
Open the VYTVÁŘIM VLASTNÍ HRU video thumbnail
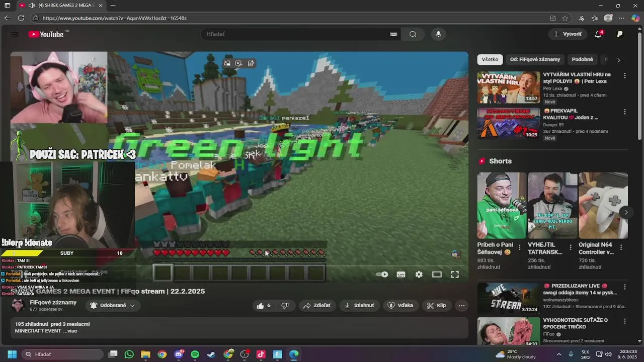(508, 87)
